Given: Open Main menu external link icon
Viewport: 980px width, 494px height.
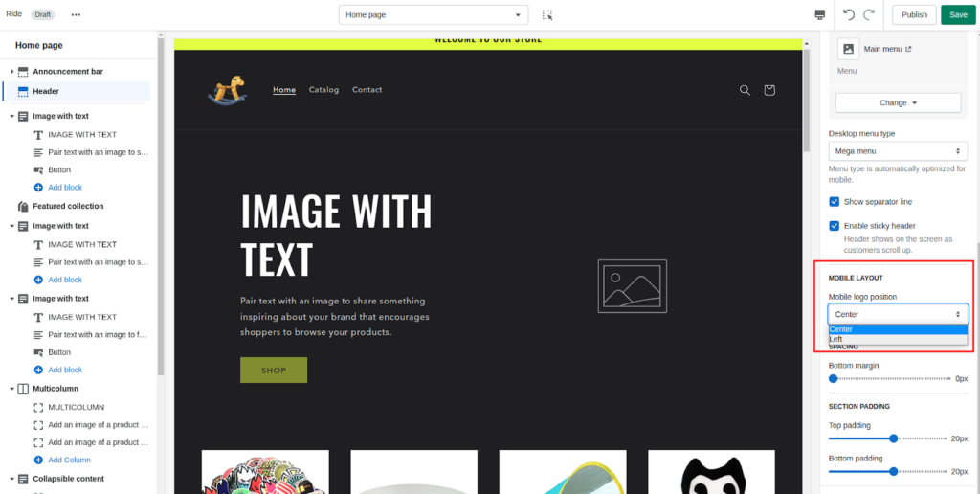Looking at the screenshot, I should [x=908, y=49].
